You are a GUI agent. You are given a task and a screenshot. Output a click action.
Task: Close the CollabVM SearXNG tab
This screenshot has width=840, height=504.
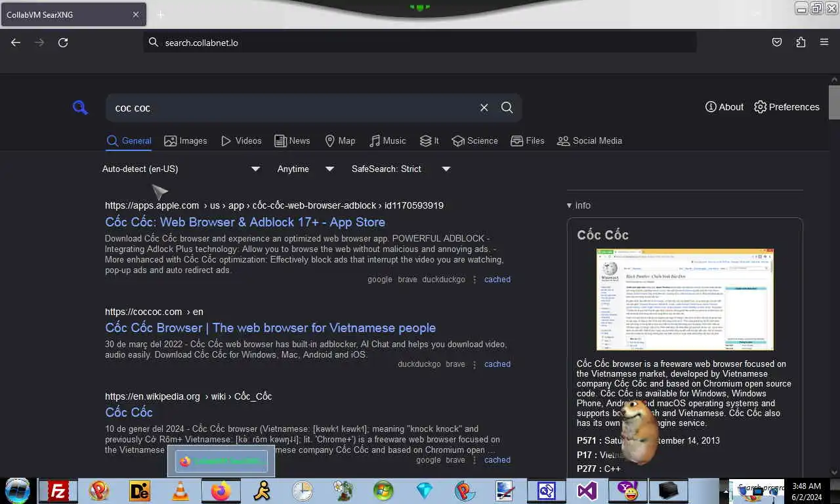pyautogui.click(x=136, y=14)
